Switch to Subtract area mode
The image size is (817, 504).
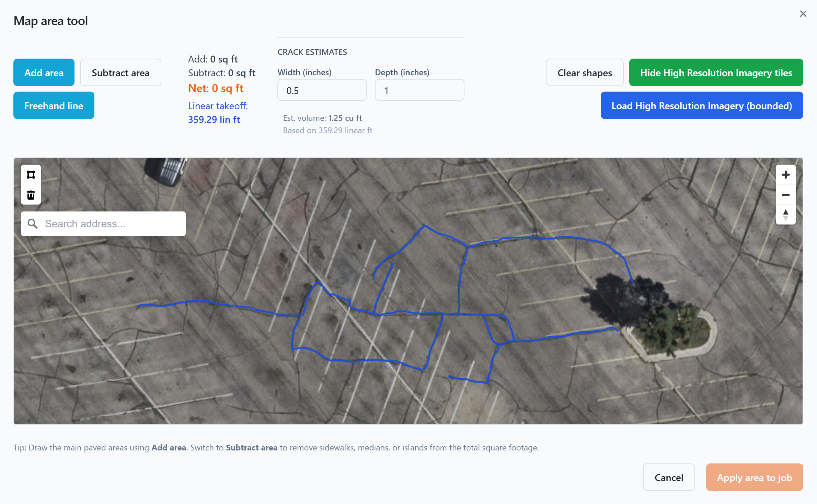coord(120,73)
